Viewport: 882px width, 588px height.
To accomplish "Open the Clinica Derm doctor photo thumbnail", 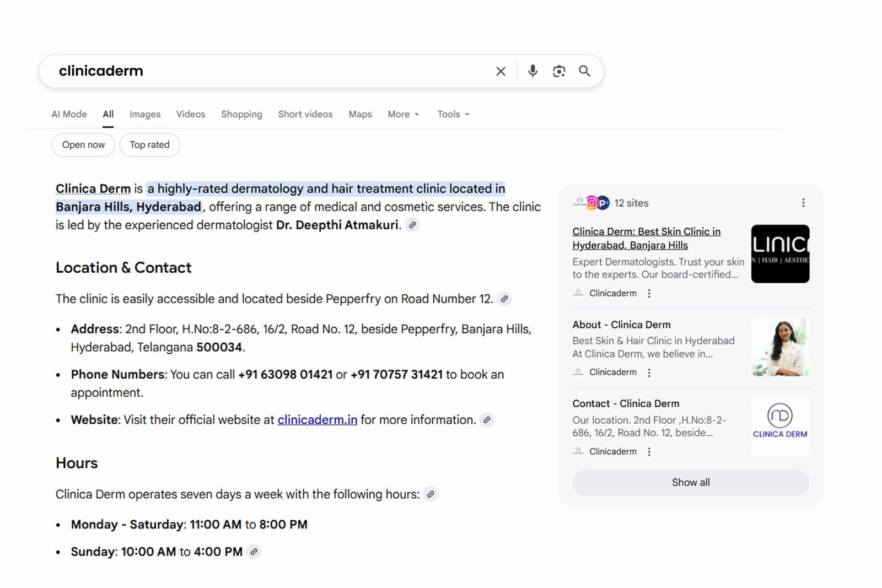I will pos(780,347).
